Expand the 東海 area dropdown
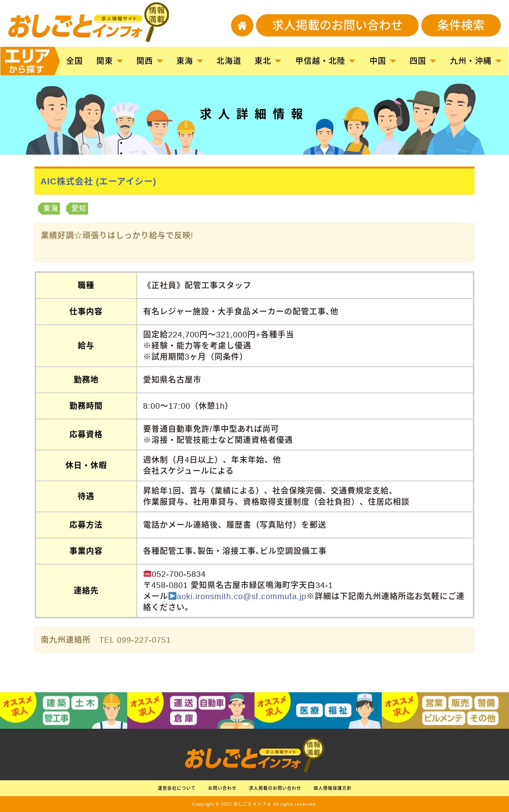This screenshot has width=509, height=812. (x=189, y=61)
